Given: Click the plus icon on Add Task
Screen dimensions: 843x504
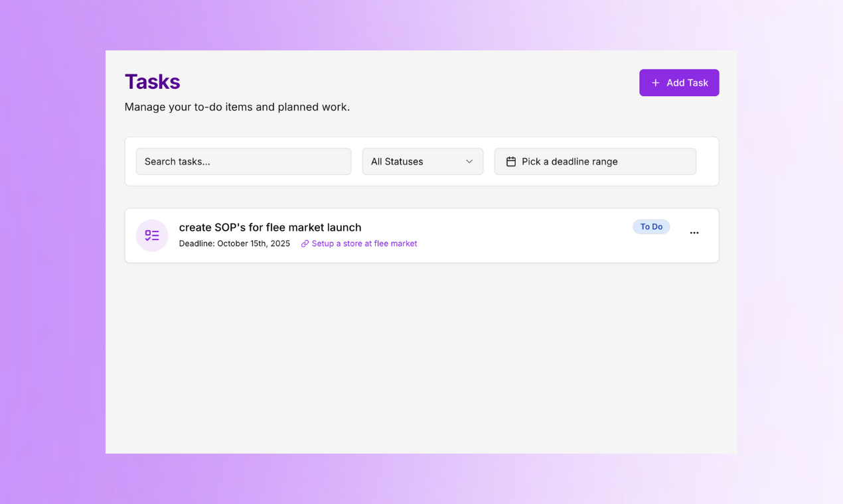Looking at the screenshot, I should click(655, 83).
